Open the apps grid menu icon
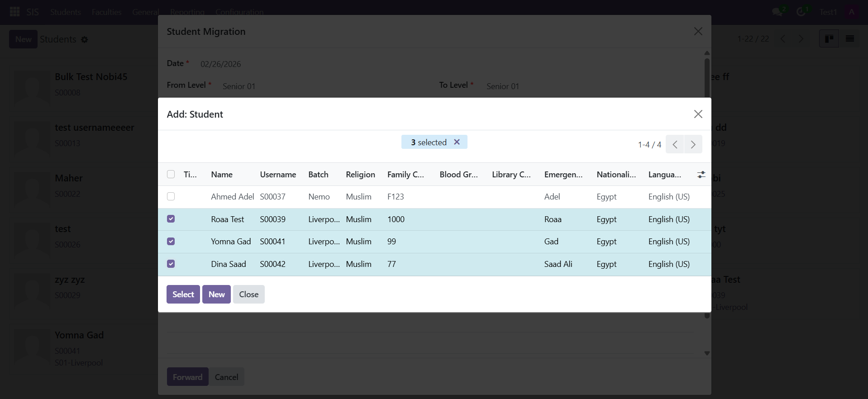 14,12
